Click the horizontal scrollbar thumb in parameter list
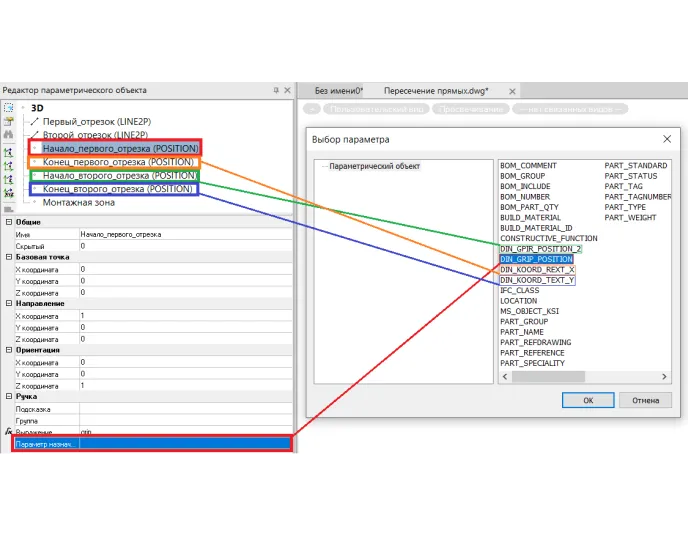 click(548, 376)
